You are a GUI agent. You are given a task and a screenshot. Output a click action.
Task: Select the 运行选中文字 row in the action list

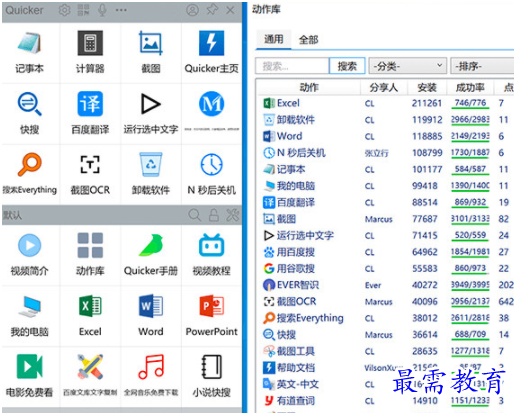(386, 235)
